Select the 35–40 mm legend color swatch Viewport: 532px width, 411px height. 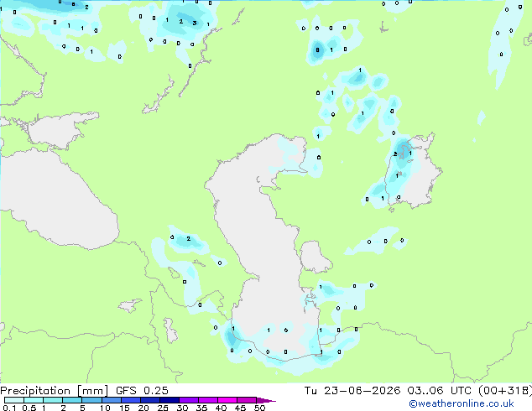[207, 400]
